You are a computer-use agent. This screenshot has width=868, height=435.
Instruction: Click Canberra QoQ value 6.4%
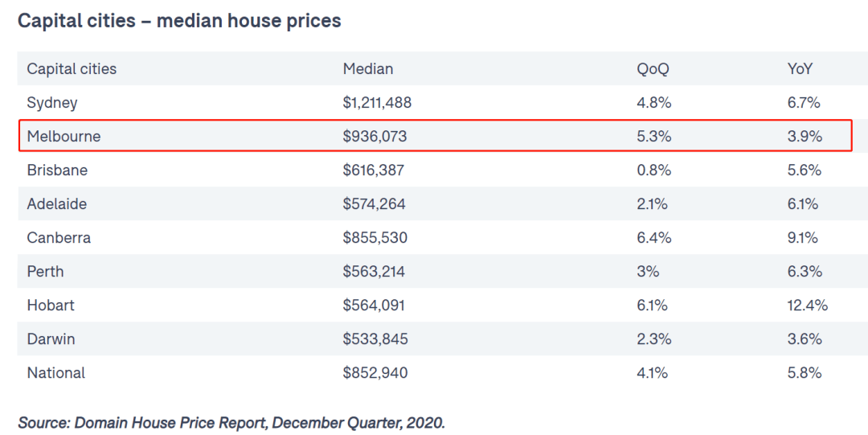[x=653, y=238]
